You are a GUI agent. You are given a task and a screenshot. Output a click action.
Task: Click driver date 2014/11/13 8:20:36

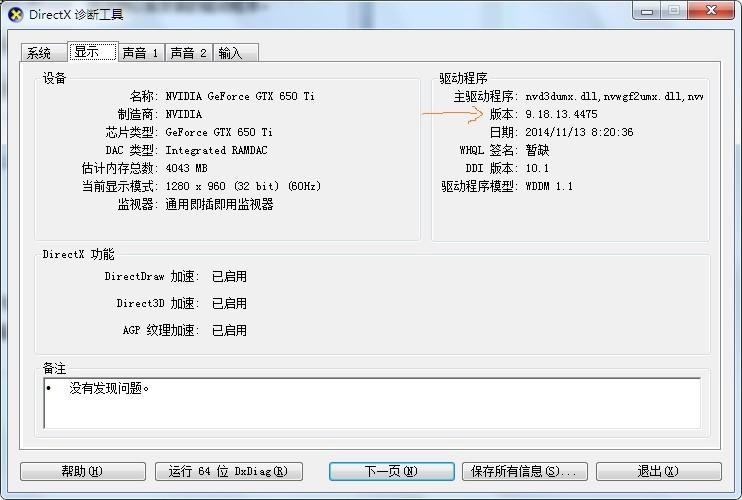[x=579, y=132]
